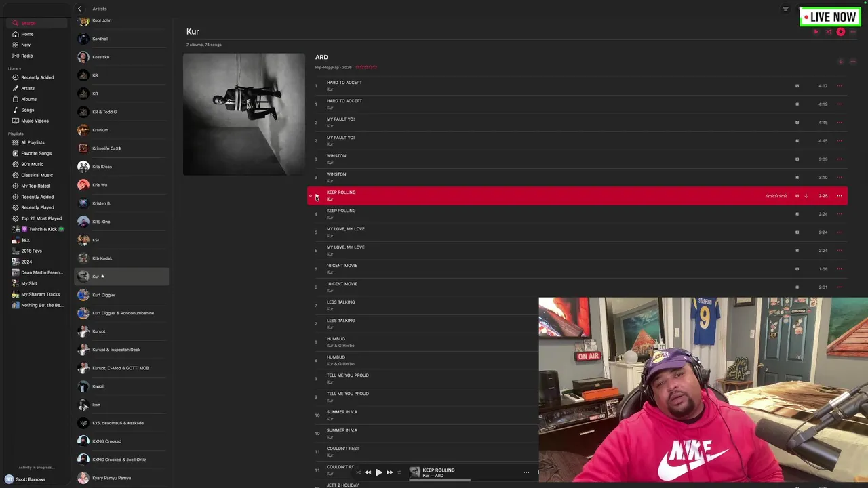Open more options for the ARD album

pos(853,62)
